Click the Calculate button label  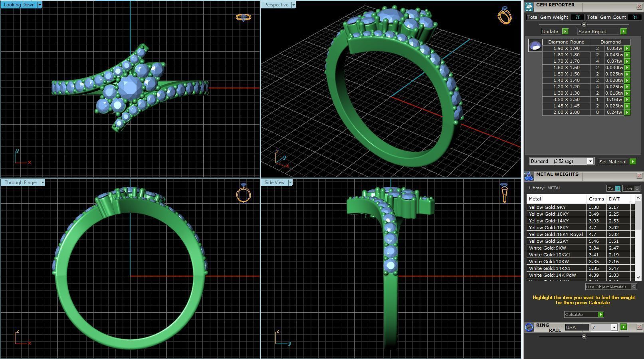click(x=573, y=315)
